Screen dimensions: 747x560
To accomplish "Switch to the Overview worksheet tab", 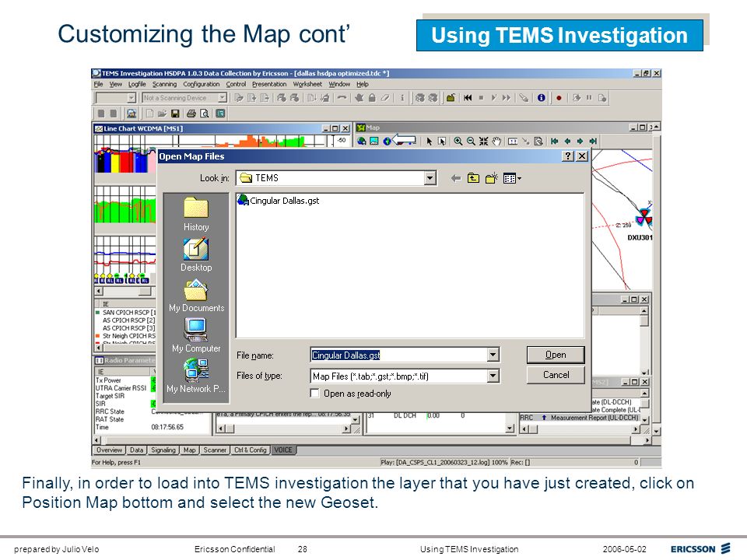I will [109, 450].
